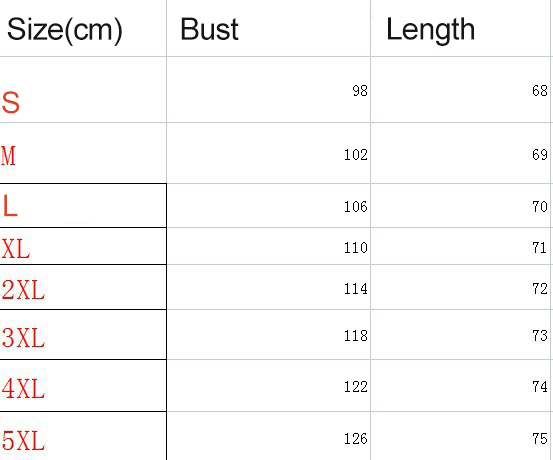Select the XL size cell
Image resolution: width=553 pixels, height=460 pixels.
[83, 246]
